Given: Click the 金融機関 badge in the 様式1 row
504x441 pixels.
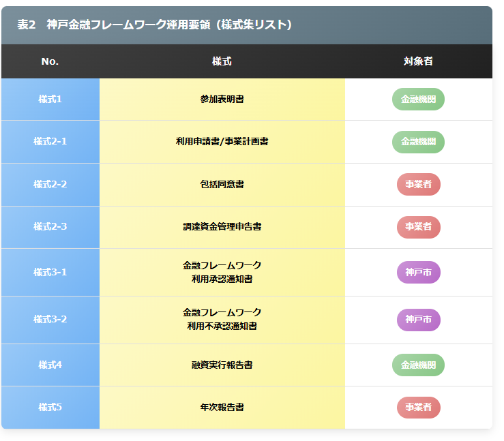Looking at the screenshot, I should 418,100.
